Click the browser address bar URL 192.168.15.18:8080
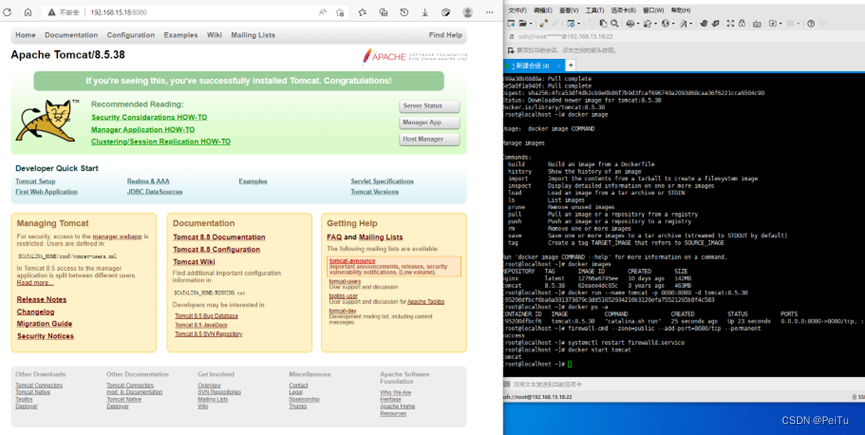865x435 pixels. tap(119, 12)
